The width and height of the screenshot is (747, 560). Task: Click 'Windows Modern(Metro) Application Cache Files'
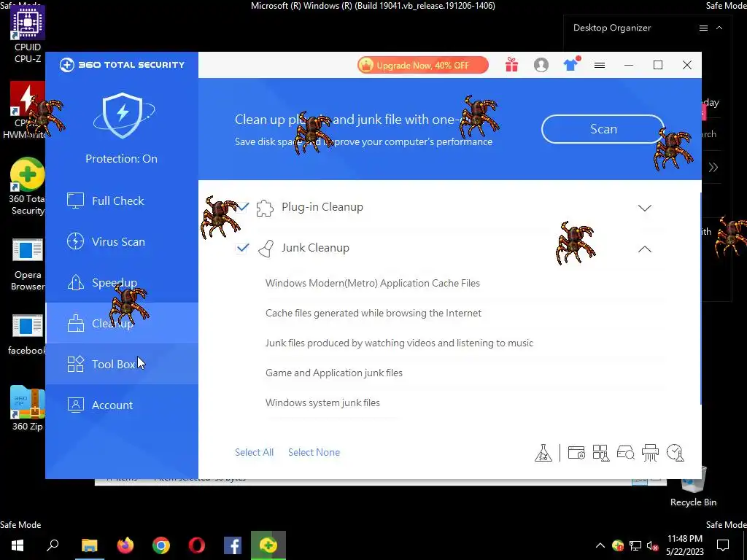tap(373, 284)
